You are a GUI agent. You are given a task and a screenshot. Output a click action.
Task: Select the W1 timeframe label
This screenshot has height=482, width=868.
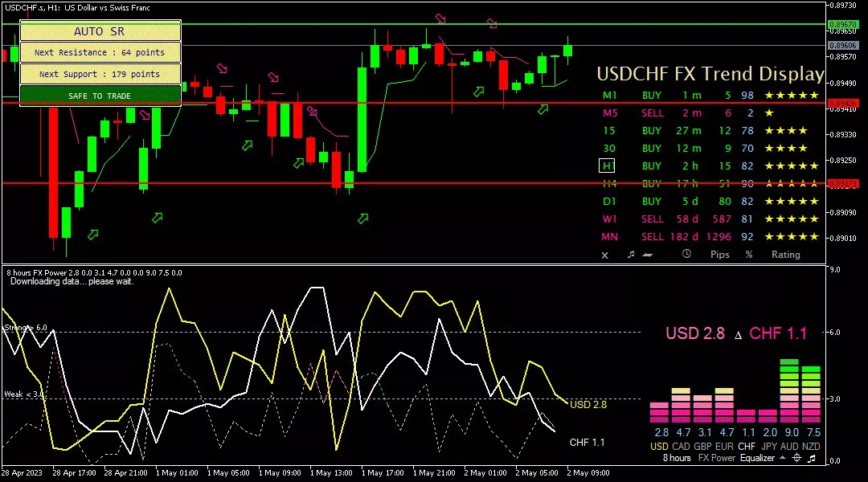(x=609, y=219)
